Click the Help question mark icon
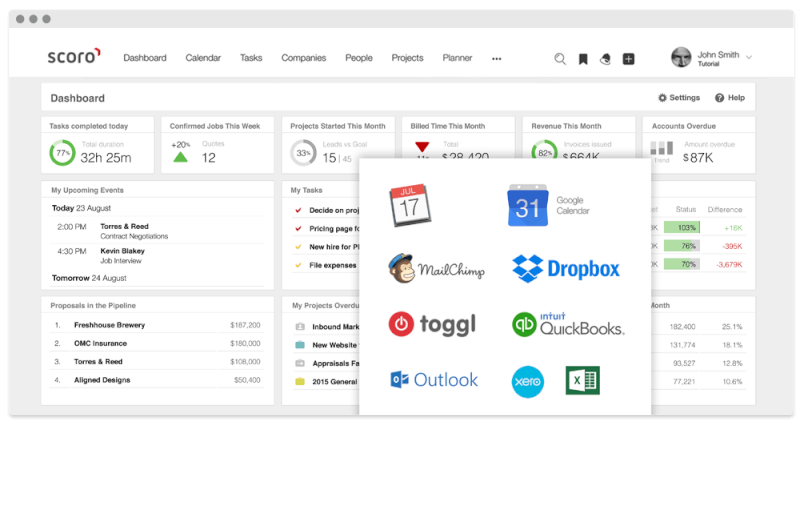 [719, 98]
